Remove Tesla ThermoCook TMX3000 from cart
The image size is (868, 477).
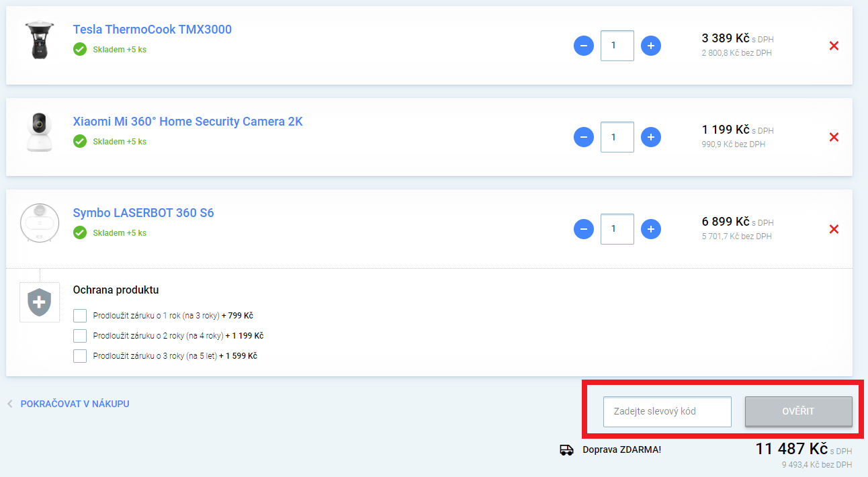click(x=834, y=46)
